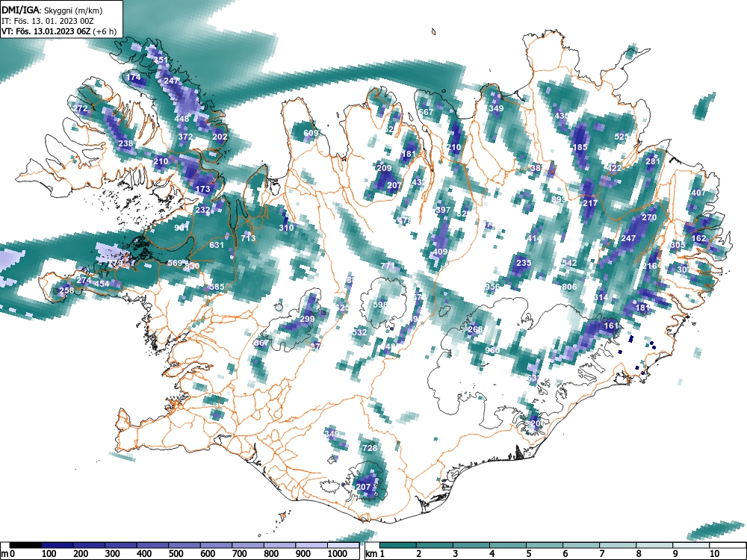Click the visibility value 305
Viewport: 747px width, 560px height.
678,245
